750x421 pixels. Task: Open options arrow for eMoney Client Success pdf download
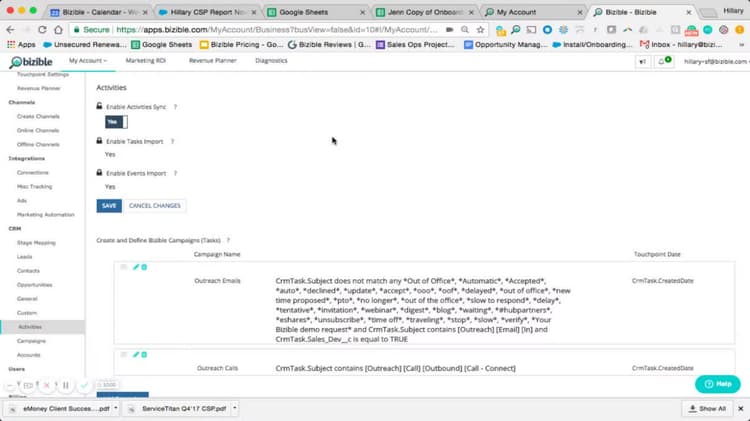[x=116, y=409]
